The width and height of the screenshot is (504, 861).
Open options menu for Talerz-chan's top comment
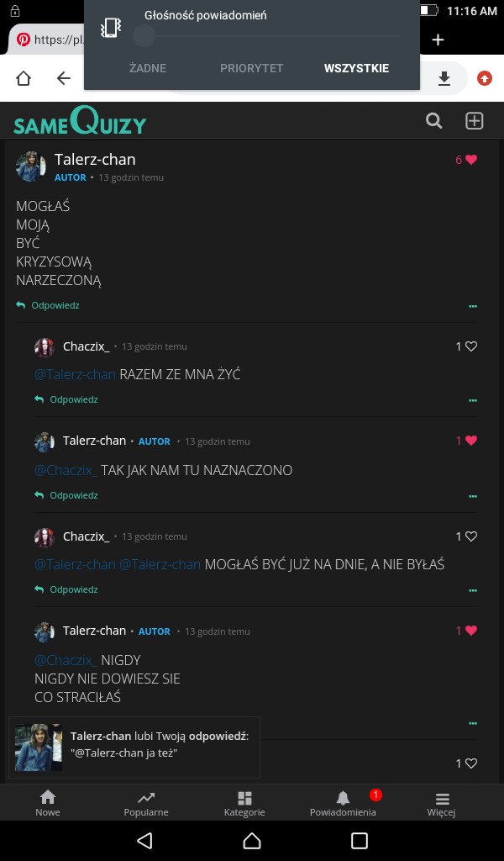pos(473,306)
